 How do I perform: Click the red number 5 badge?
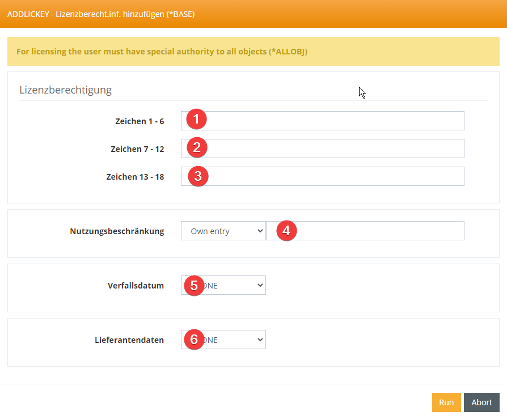pos(193,285)
